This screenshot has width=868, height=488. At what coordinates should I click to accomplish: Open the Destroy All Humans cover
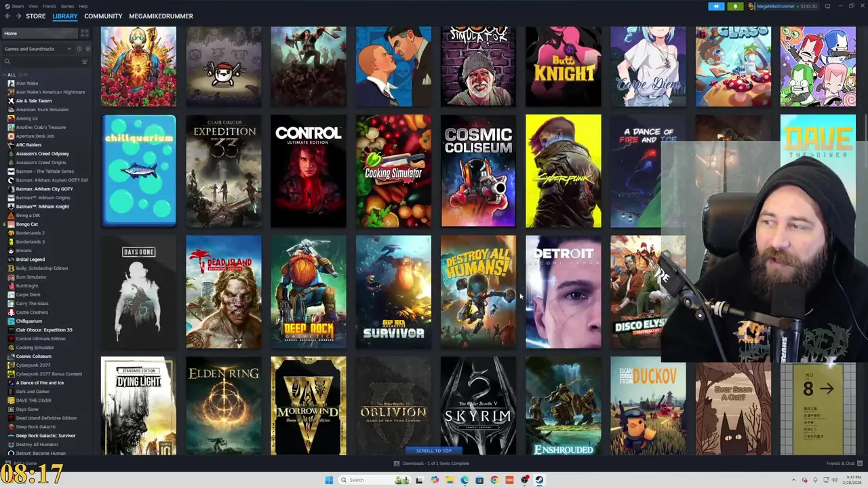(478, 292)
